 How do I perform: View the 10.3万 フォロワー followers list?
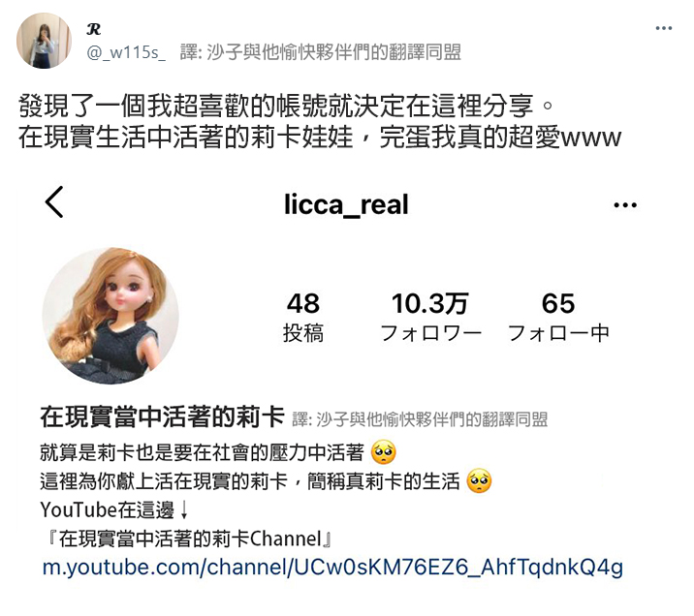(430, 317)
